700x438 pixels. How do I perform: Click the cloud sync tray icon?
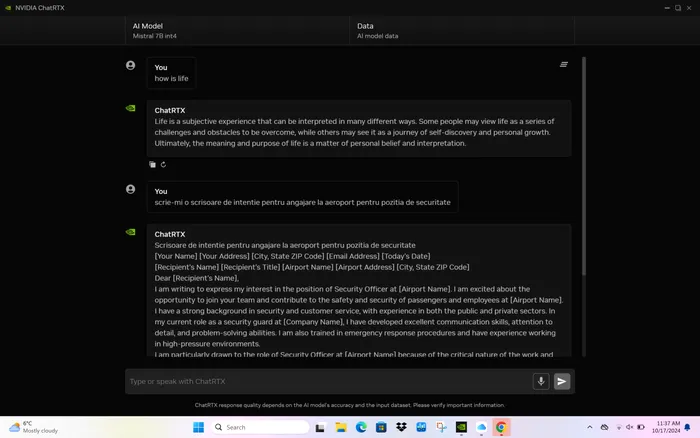click(604, 427)
